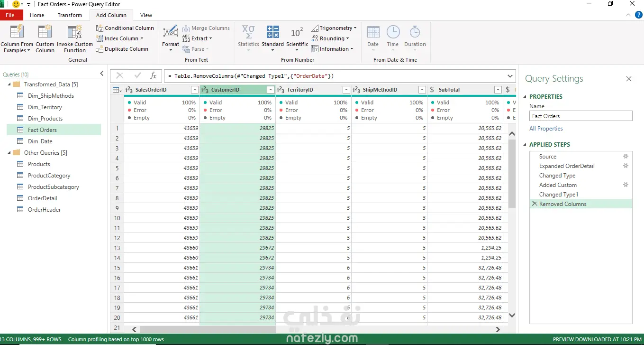The width and height of the screenshot is (644, 345).
Task: Add an Index Column
Action: (119, 38)
